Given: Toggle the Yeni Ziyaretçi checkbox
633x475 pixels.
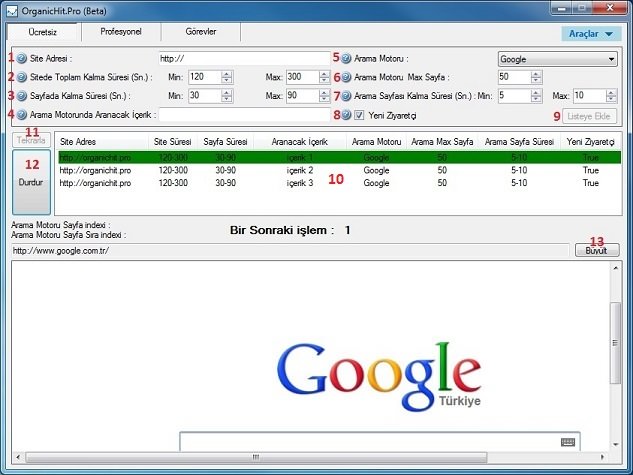Looking at the screenshot, I should click(359, 115).
